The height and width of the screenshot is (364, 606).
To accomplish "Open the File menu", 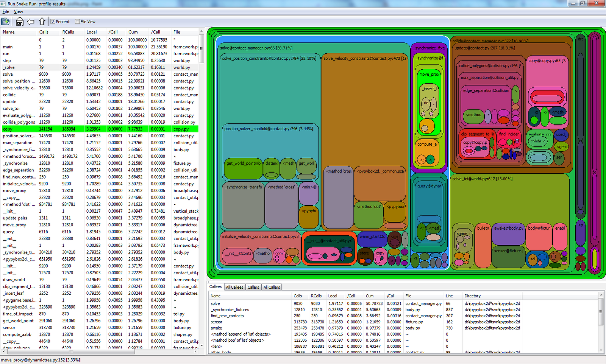I will 6,11.
